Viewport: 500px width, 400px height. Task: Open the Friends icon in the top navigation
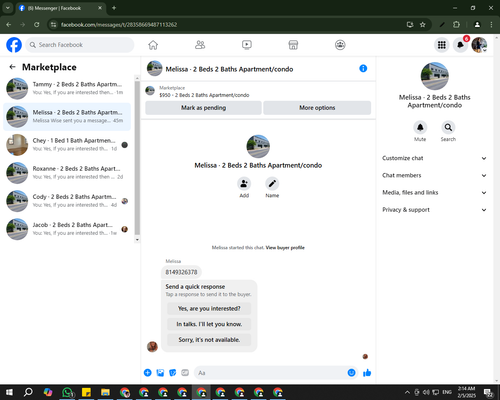tap(200, 45)
